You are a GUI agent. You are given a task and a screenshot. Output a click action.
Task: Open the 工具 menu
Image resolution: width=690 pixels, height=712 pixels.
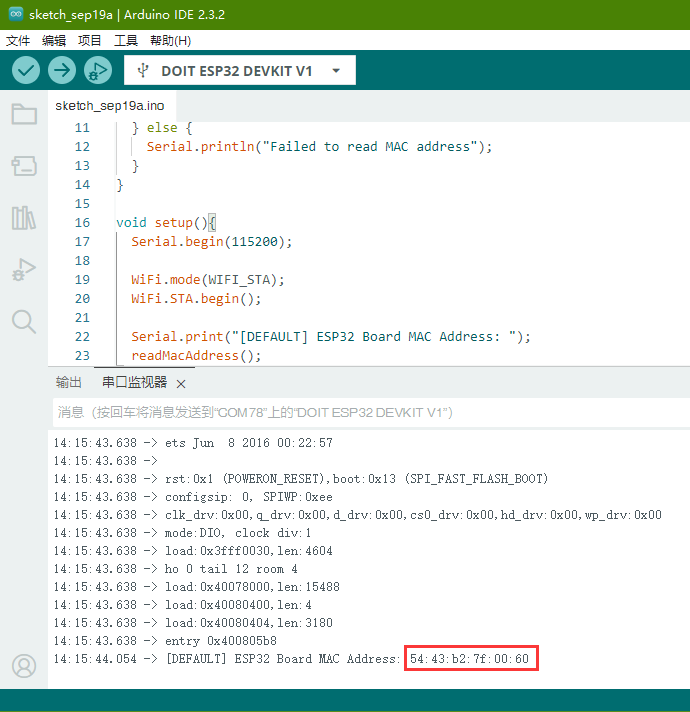pos(126,40)
